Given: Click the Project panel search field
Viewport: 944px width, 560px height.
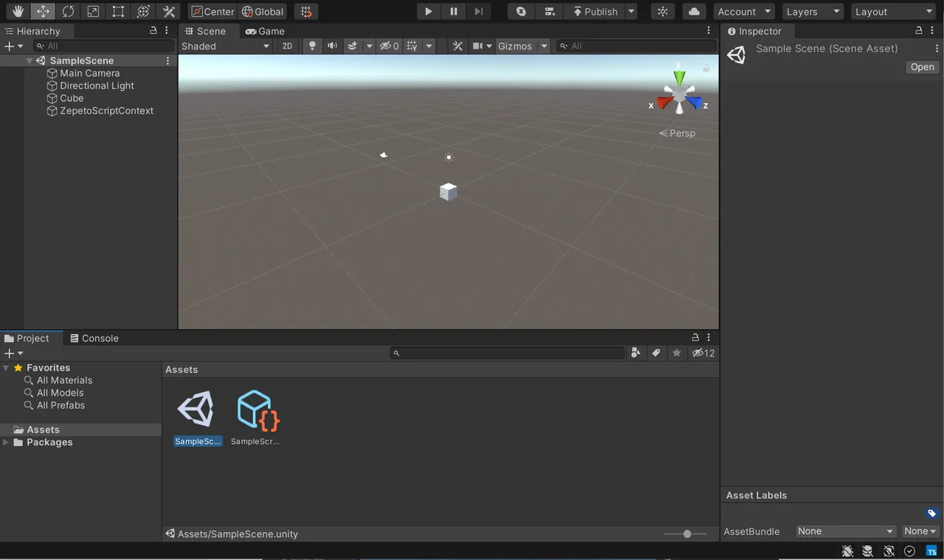Looking at the screenshot, I should [x=509, y=353].
